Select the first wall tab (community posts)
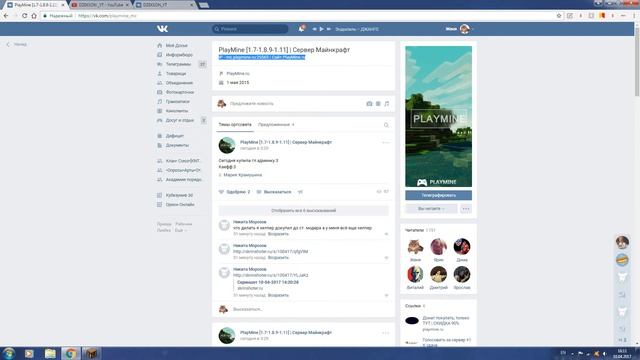Screen dimensions: 640x360 pos(235,125)
